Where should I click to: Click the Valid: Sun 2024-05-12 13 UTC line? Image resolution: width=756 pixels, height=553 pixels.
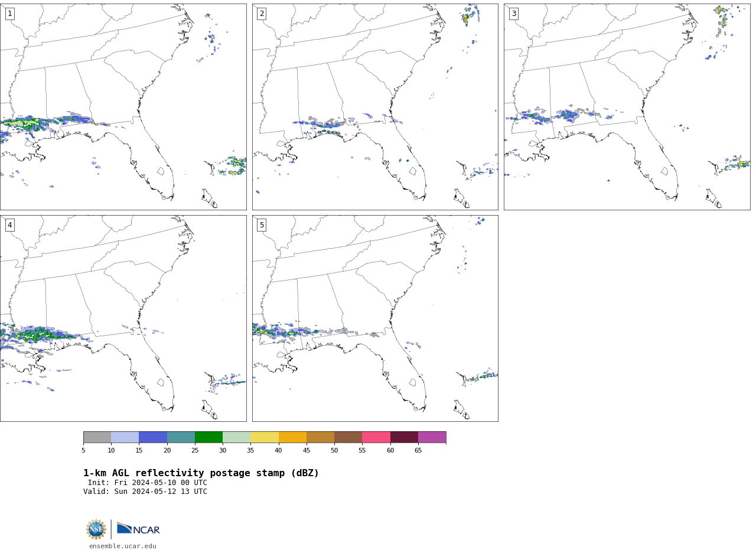(145, 492)
